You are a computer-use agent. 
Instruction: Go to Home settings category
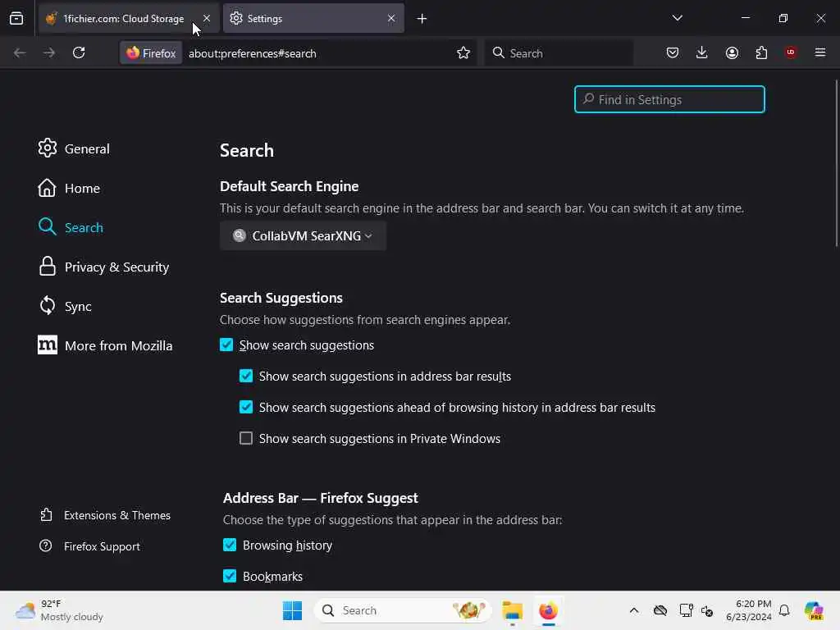pyautogui.click(x=69, y=188)
